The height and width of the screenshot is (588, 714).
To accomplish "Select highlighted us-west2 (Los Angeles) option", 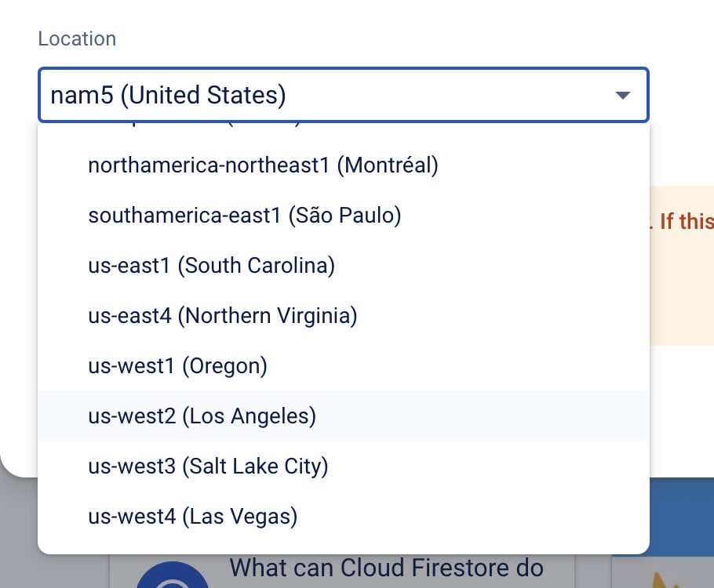I will [x=344, y=416].
